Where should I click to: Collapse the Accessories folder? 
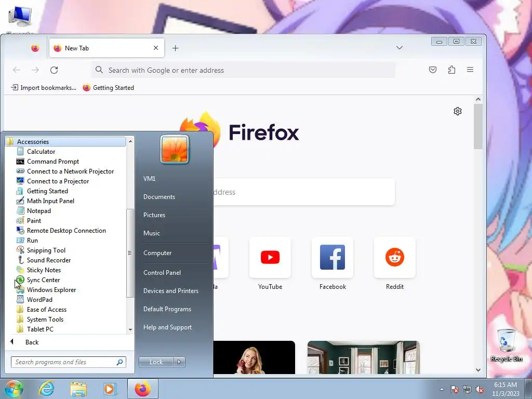point(65,141)
